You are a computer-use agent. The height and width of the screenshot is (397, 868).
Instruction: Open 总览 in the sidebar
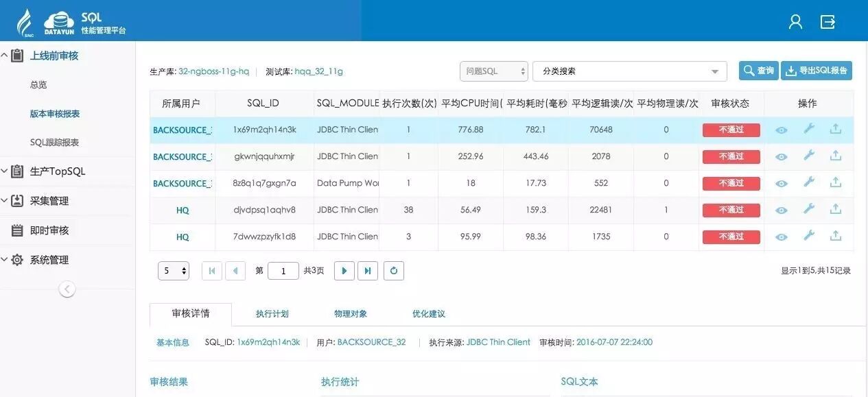[38, 85]
